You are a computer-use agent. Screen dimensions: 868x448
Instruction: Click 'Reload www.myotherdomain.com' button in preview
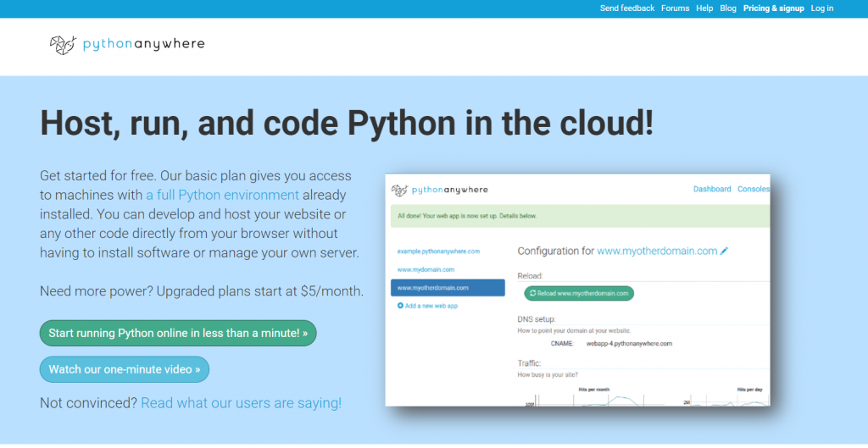tap(579, 293)
